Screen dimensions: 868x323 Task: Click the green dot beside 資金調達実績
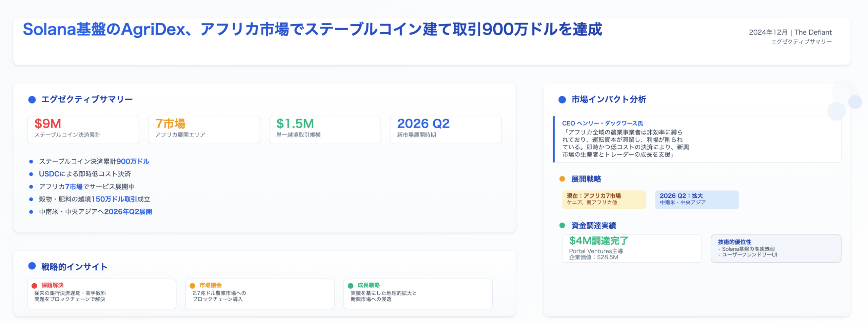click(x=562, y=225)
